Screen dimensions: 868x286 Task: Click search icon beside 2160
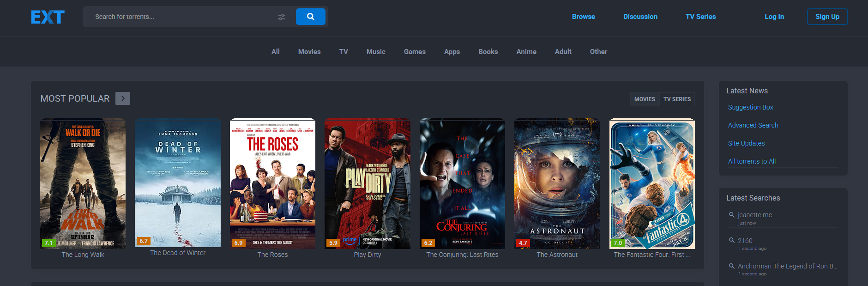click(732, 240)
